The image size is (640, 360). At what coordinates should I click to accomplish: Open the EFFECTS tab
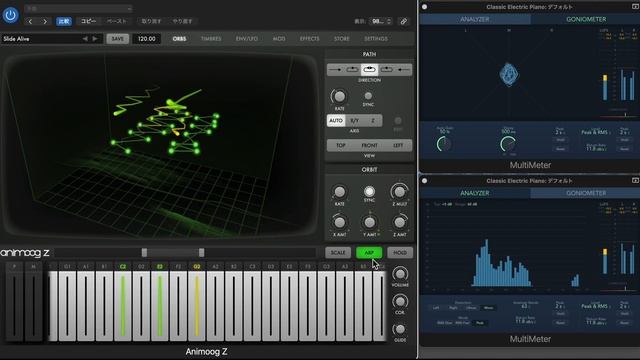(309, 39)
